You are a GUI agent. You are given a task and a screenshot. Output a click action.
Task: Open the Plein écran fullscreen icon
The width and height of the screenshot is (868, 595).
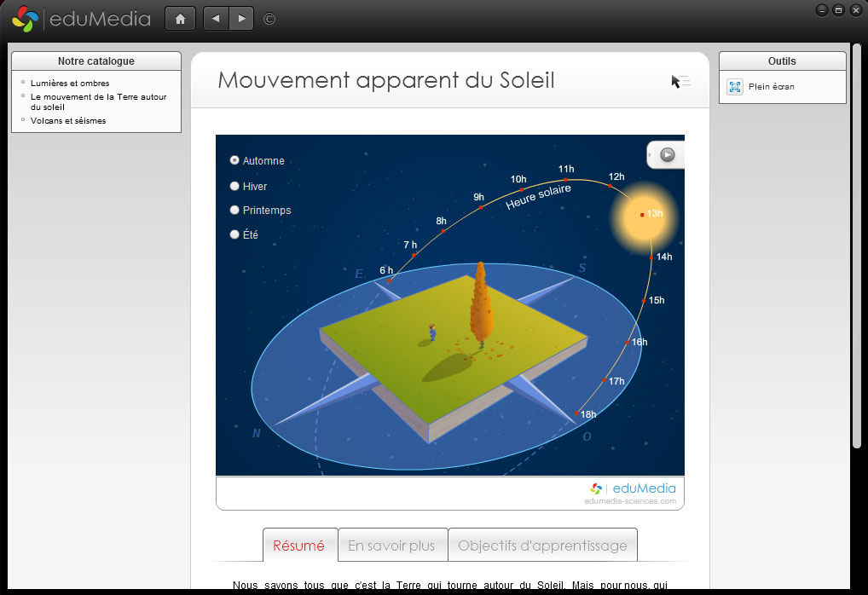pos(735,87)
